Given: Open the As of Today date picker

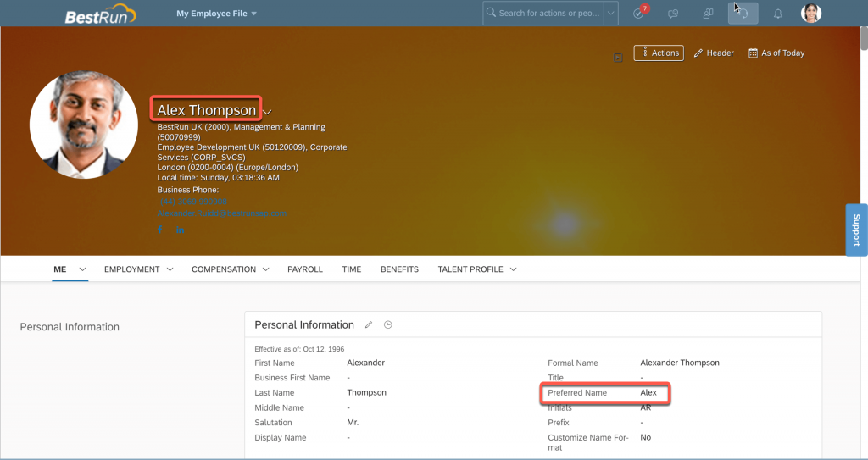Looking at the screenshot, I should [x=776, y=53].
